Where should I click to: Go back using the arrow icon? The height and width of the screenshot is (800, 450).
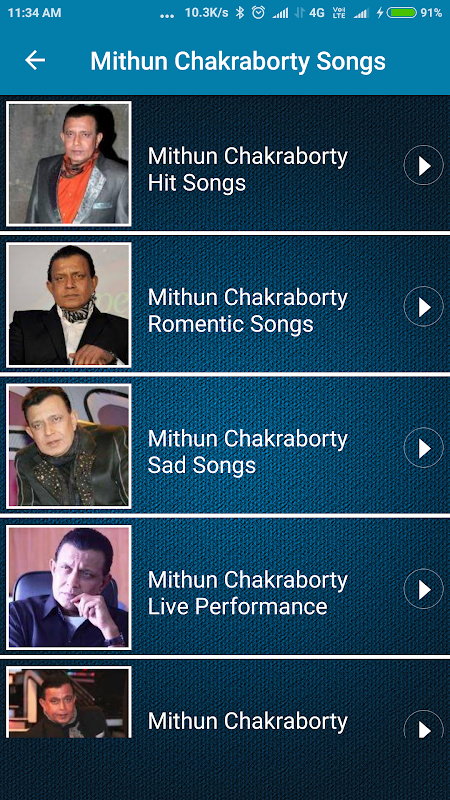click(35, 61)
